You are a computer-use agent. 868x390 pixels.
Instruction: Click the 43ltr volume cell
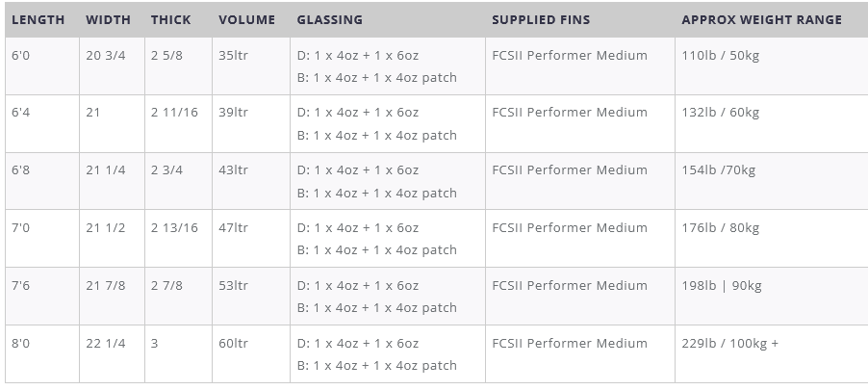(x=234, y=170)
